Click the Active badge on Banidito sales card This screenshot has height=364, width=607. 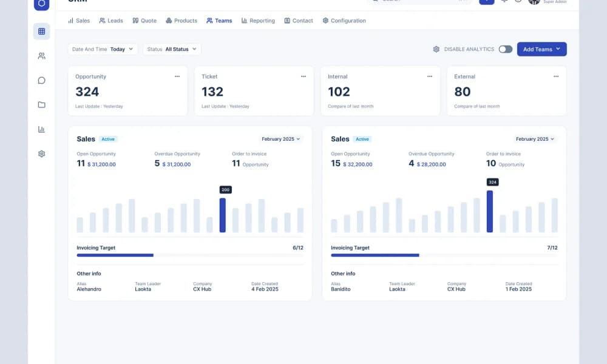[x=362, y=140]
